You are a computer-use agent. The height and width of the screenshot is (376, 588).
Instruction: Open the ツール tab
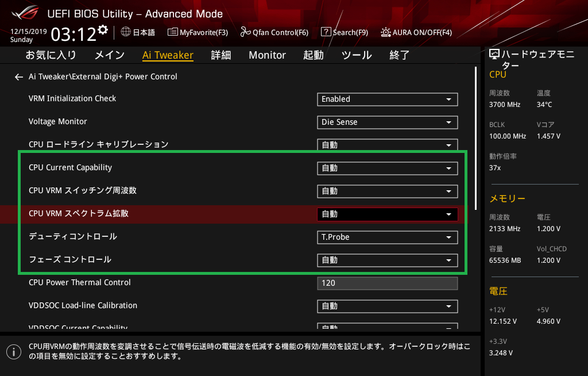tap(356, 55)
